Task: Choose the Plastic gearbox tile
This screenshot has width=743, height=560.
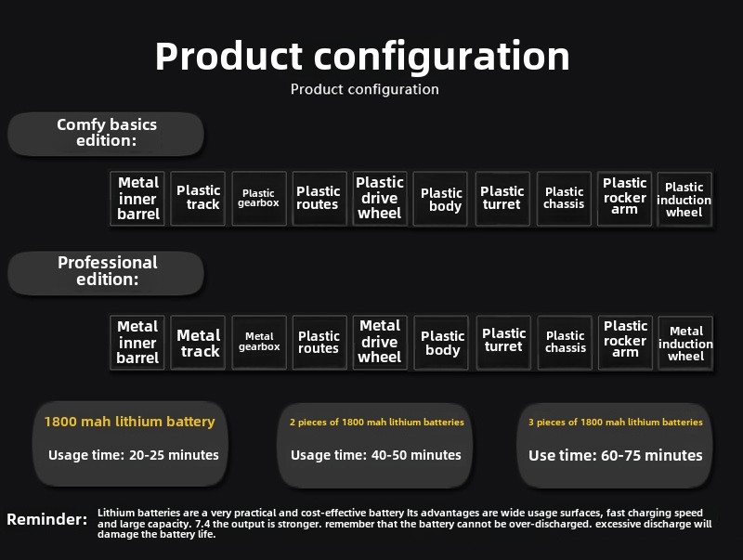Action: point(259,199)
